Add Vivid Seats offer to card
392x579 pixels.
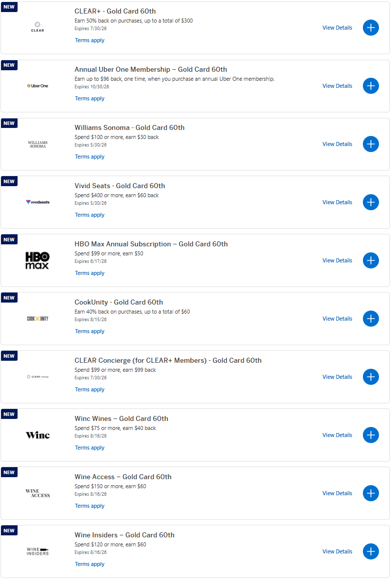tap(370, 202)
